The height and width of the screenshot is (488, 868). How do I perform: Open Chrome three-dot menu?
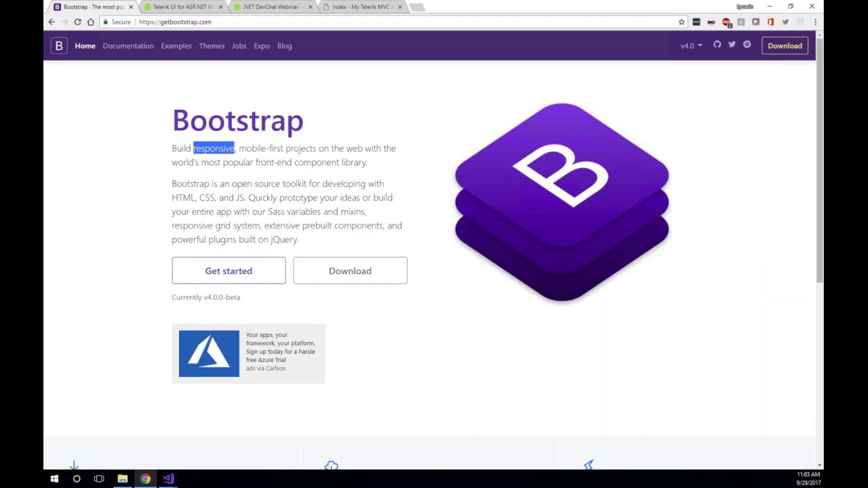(x=815, y=22)
